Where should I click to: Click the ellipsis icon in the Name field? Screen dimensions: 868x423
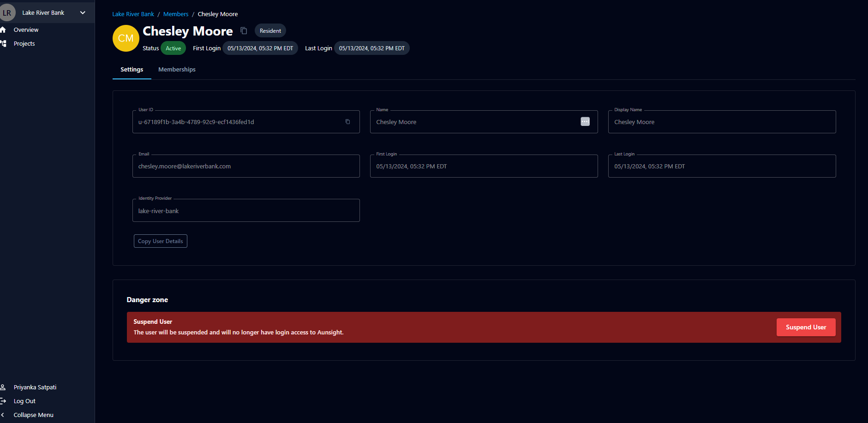585,121
